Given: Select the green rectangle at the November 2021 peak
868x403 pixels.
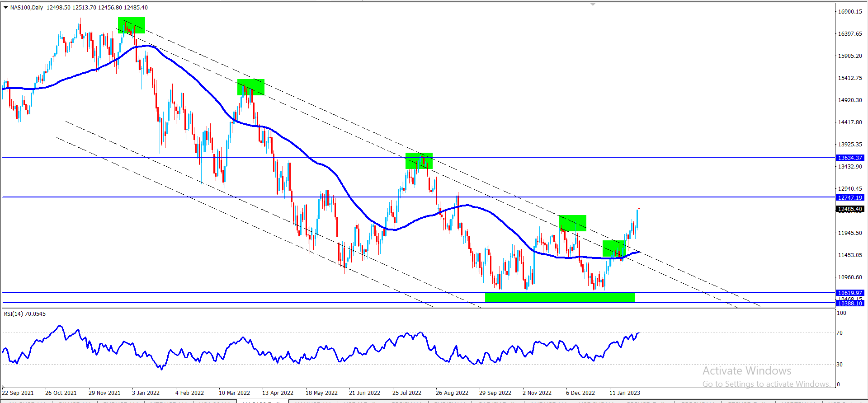Looking at the screenshot, I should click(x=132, y=25).
